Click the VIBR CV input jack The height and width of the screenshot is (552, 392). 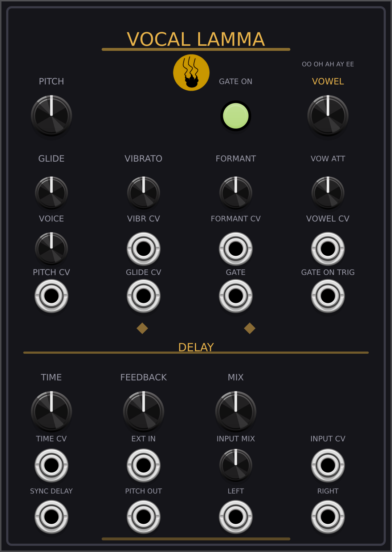point(144,249)
